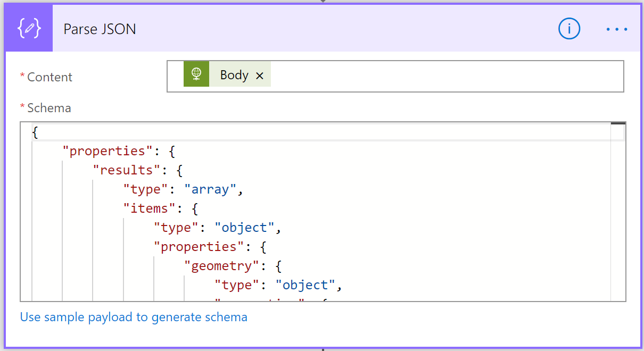Click "object" value directly below the items line
Screen dimensions: 644x351
(244, 228)
